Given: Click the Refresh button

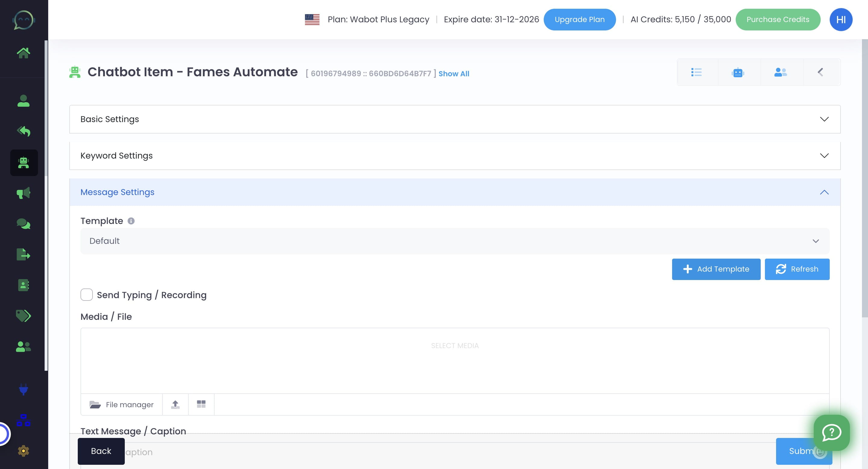Looking at the screenshot, I should click(797, 269).
